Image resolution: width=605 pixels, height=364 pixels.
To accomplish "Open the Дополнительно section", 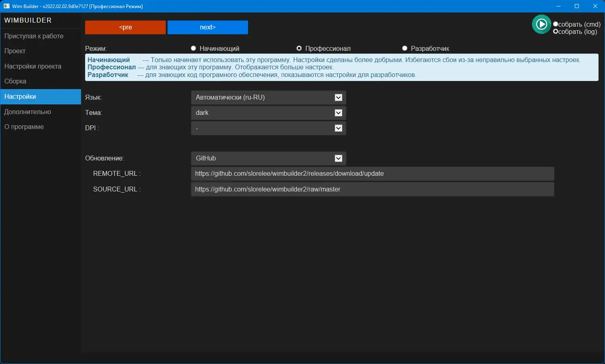I will point(27,112).
